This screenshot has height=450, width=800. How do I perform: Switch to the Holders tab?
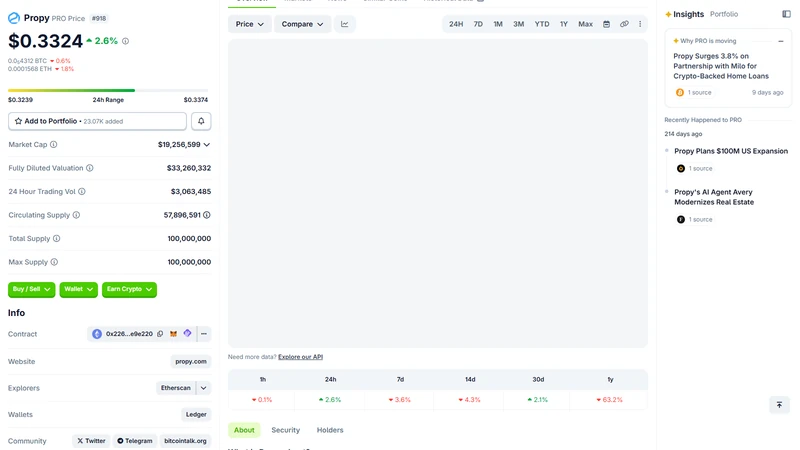tap(330, 430)
